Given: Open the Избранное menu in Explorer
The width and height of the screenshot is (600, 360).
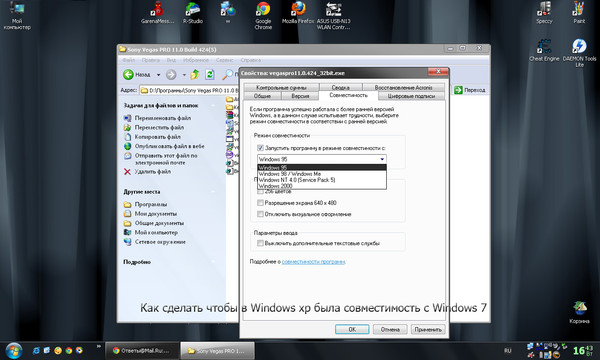Looking at the screenshot, I should point(196,60).
